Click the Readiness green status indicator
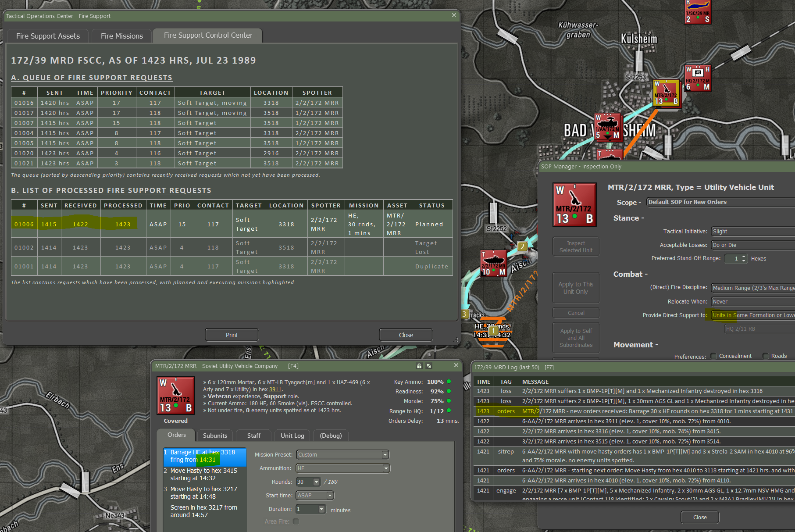The image size is (795, 532). pyautogui.click(x=449, y=391)
